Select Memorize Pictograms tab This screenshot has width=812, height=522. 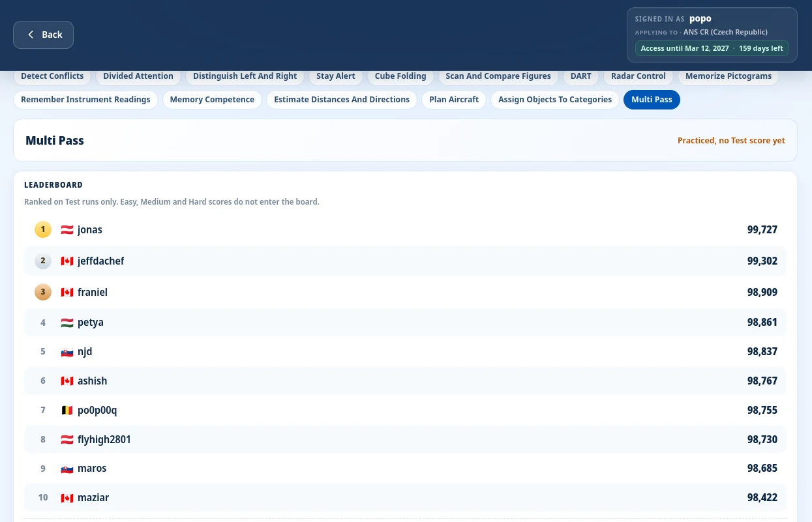point(729,76)
